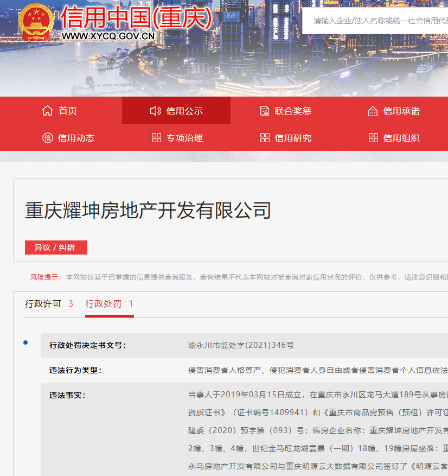Screen dimensions: 448x476
Task: Go to 联合奖惩 section
Action: coord(293,111)
